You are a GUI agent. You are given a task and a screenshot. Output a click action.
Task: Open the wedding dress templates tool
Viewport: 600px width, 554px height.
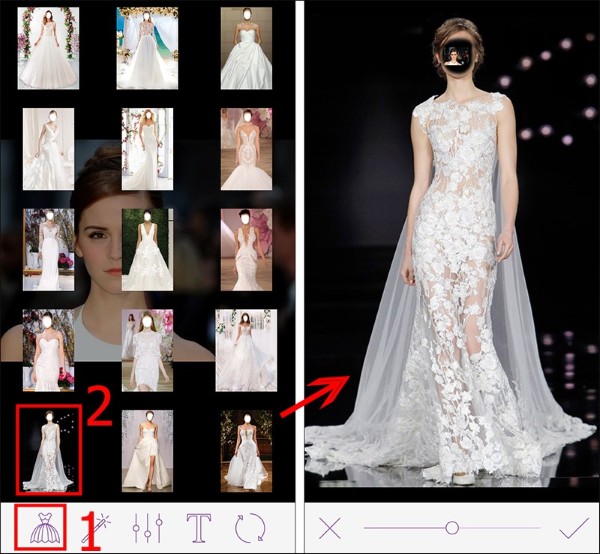[x=41, y=527]
